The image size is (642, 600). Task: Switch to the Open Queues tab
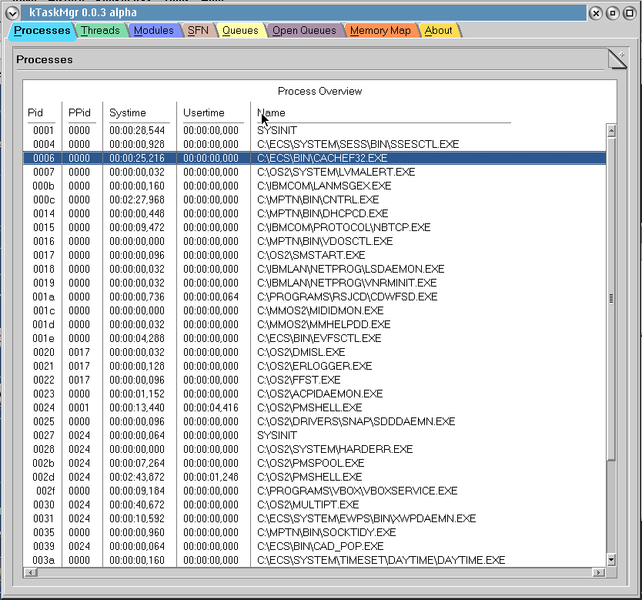(x=304, y=31)
